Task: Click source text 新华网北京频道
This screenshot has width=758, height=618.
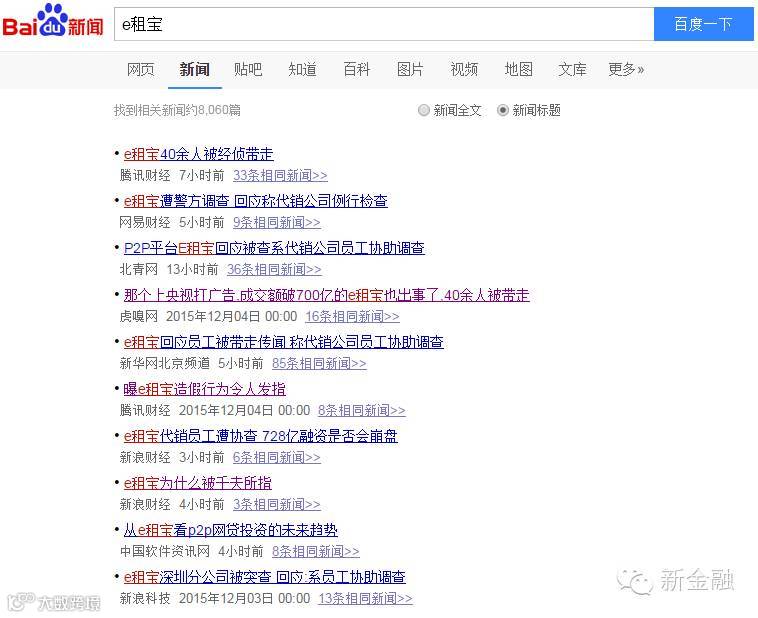Action: [x=165, y=364]
